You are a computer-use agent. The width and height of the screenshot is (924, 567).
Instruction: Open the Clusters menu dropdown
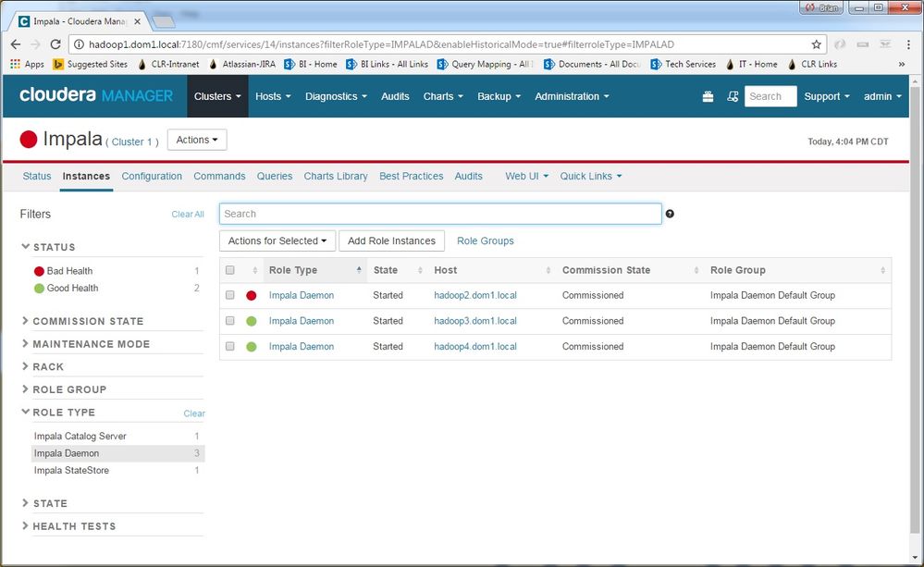point(217,96)
